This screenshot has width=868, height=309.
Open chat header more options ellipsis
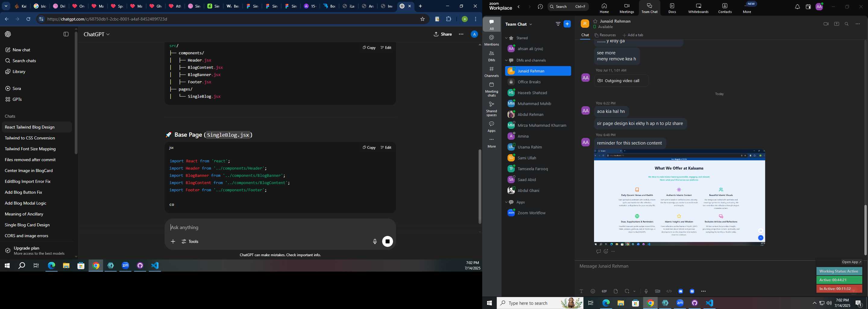pos(857,24)
